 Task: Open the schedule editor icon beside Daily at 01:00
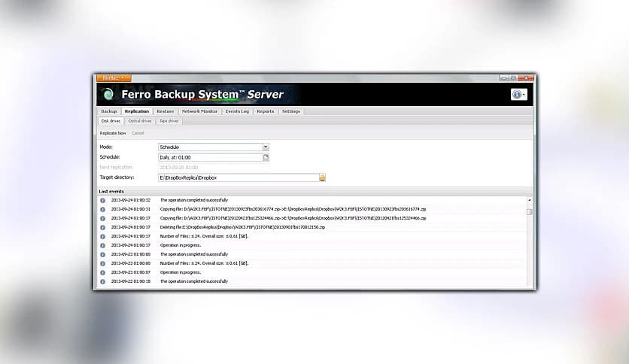coord(266,157)
